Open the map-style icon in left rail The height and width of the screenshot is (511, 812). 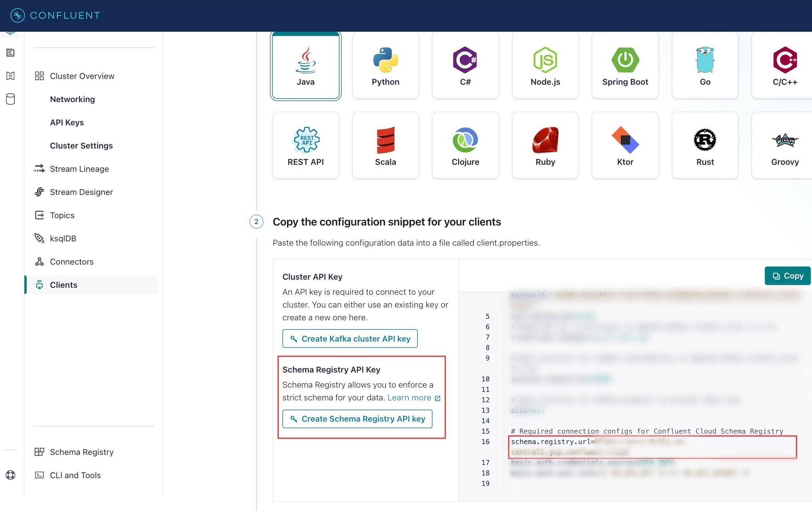tap(11, 76)
